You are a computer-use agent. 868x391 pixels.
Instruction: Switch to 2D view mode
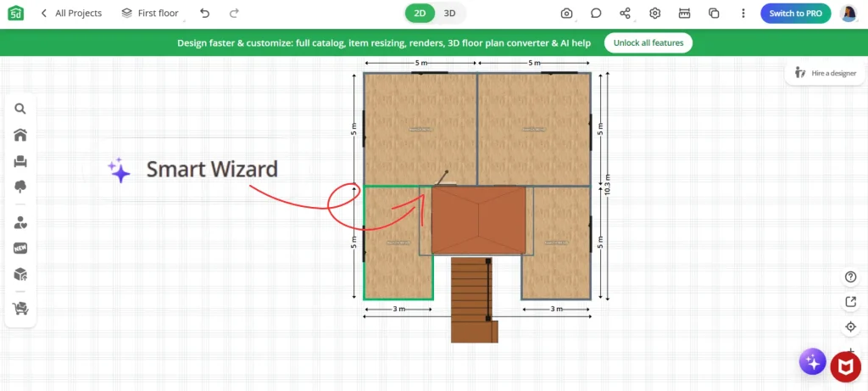pos(420,14)
